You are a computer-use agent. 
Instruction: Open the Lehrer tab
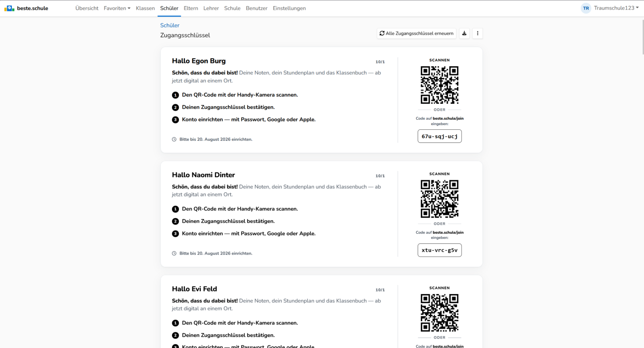pos(211,8)
